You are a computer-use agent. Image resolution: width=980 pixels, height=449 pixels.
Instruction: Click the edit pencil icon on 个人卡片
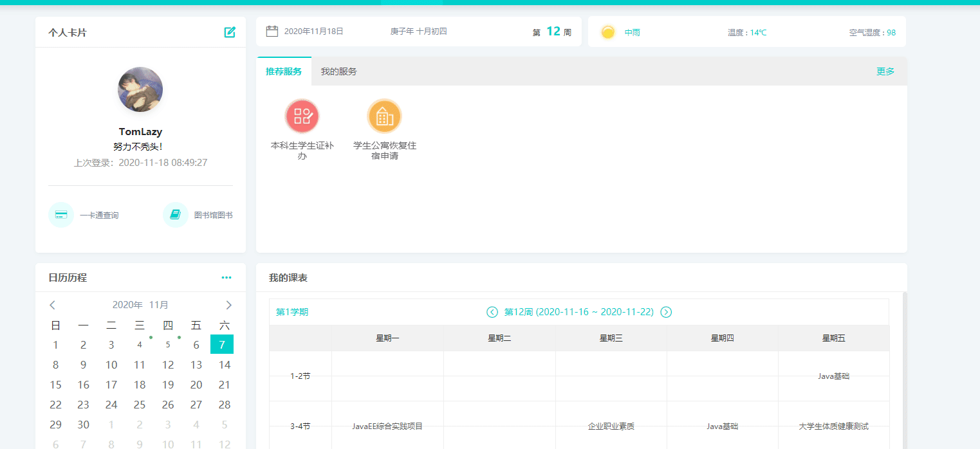pyautogui.click(x=230, y=32)
